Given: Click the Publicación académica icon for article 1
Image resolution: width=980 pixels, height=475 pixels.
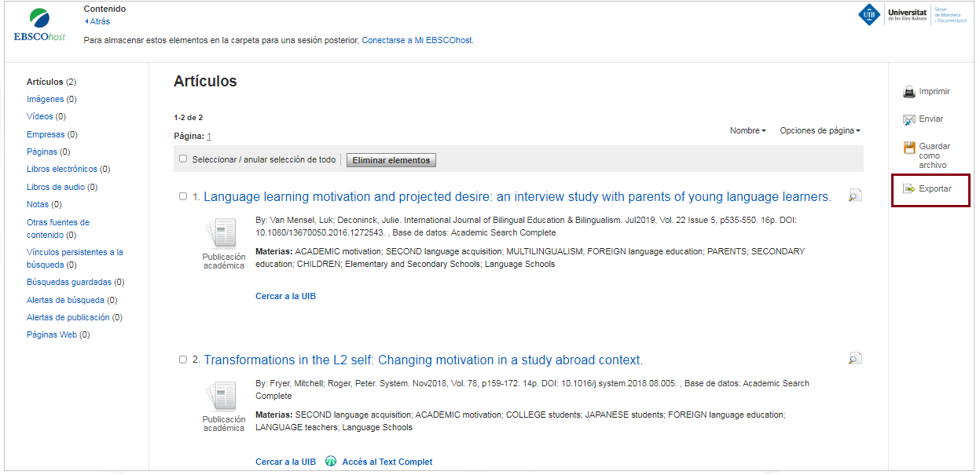Looking at the screenshot, I should coord(221,234).
